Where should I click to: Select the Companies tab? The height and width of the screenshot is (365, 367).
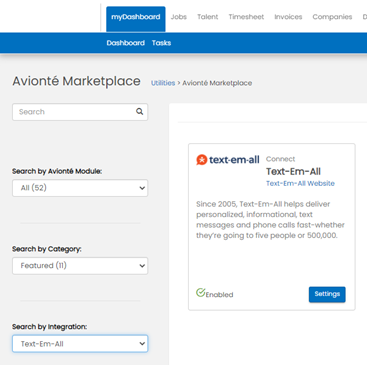click(x=332, y=17)
